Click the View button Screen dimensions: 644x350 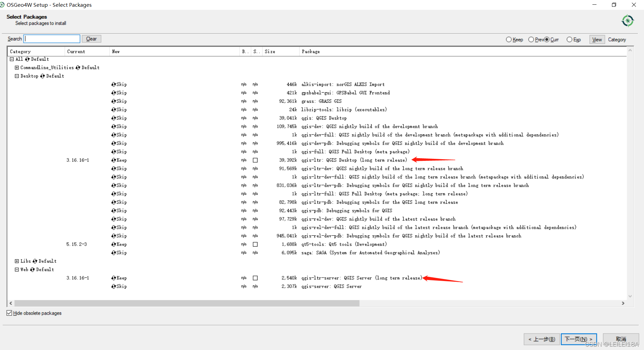[597, 40]
